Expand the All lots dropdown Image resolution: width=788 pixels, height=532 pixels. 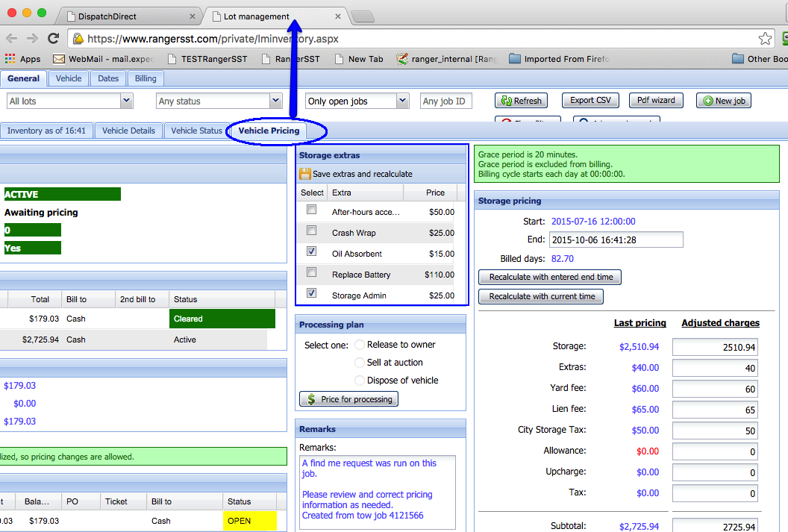126,101
